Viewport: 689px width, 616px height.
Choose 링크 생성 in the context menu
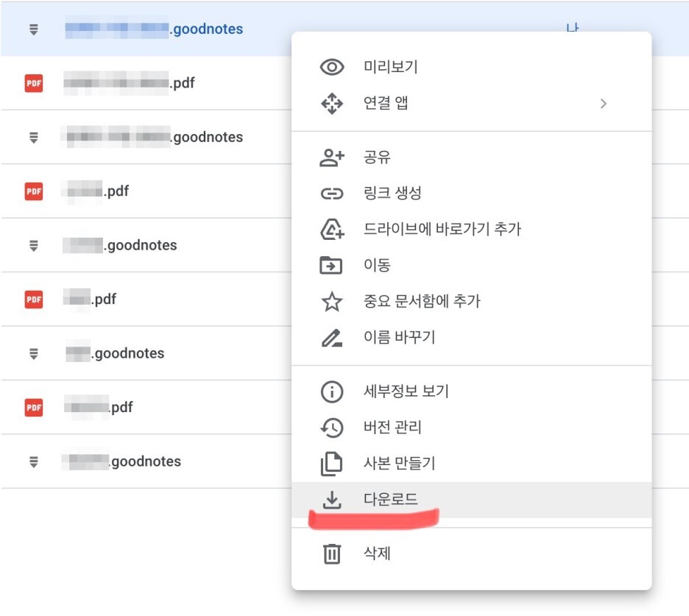tap(472, 194)
